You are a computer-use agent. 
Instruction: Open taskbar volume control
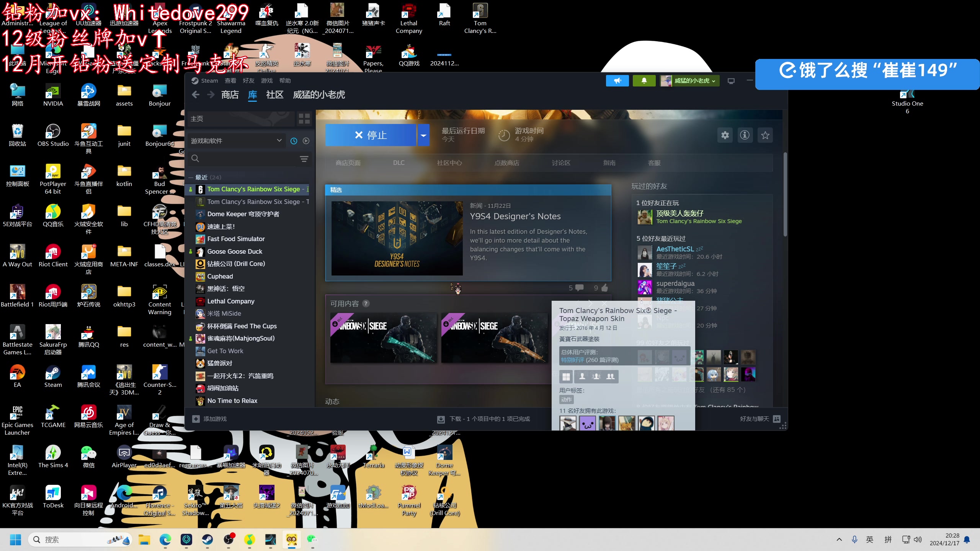(x=918, y=540)
